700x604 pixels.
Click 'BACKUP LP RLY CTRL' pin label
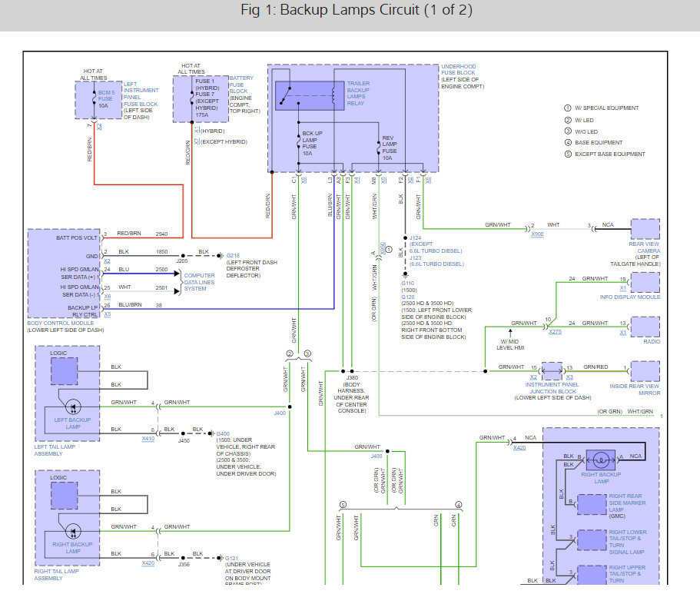tap(82, 311)
